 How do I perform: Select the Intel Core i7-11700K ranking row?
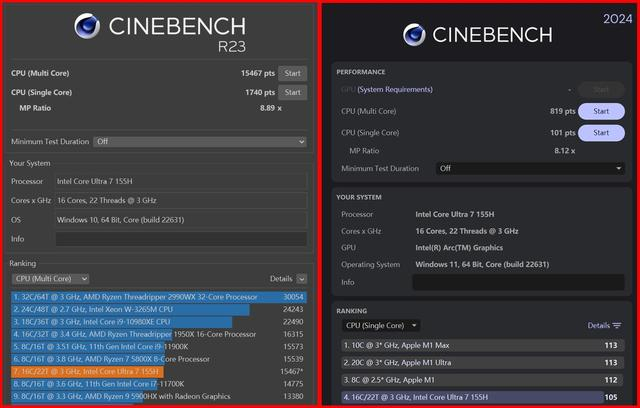159,384
